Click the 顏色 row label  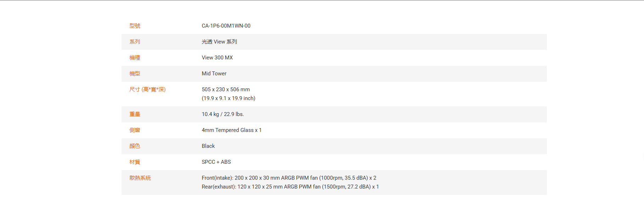(135, 146)
